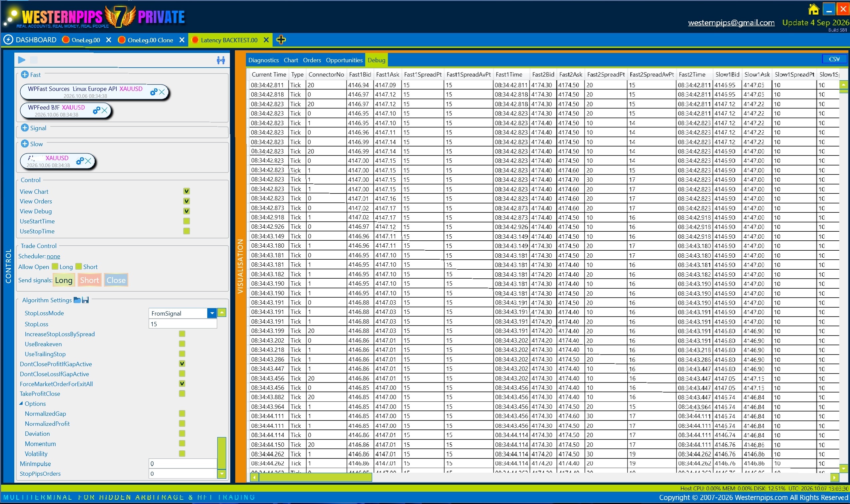This screenshot has height=504, width=850.
Task: Click debug table scroll down arrow
Action: coord(844,468)
